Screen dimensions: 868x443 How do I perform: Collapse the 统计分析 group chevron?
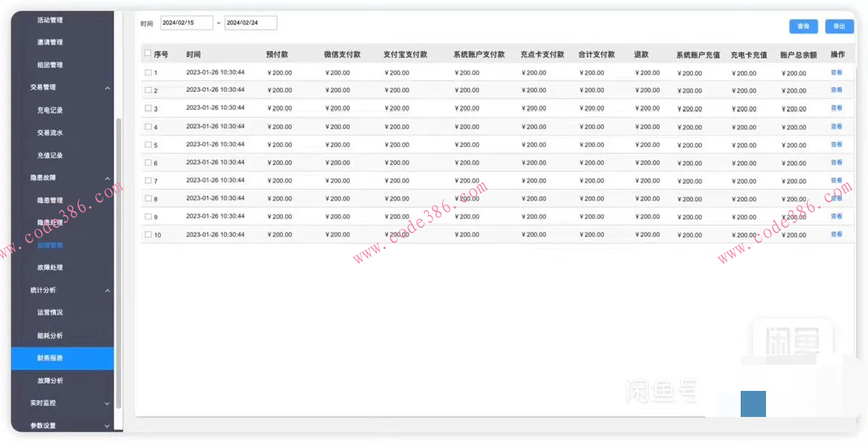(x=108, y=290)
